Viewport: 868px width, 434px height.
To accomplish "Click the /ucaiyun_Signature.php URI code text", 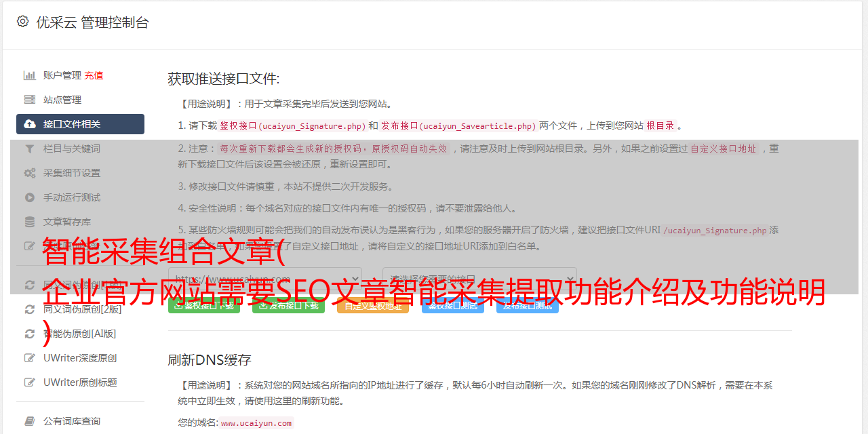I will [x=715, y=230].
